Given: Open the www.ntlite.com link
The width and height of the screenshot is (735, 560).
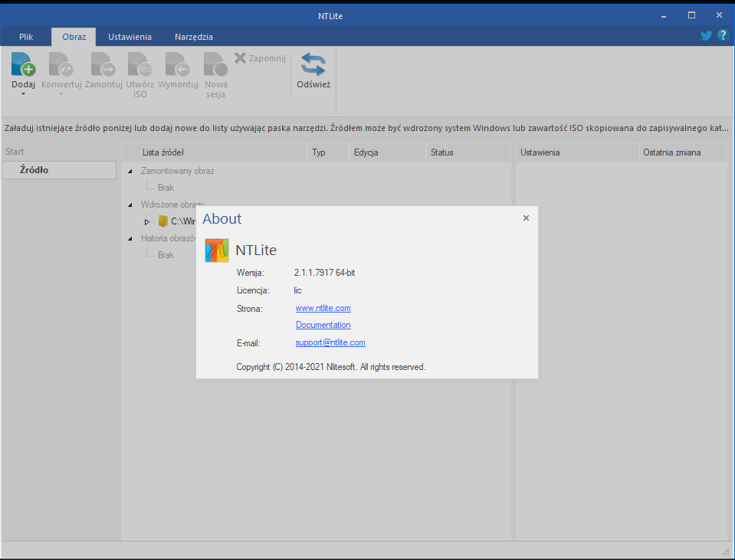Looking at the screenshot, I should tap(323, 308).
